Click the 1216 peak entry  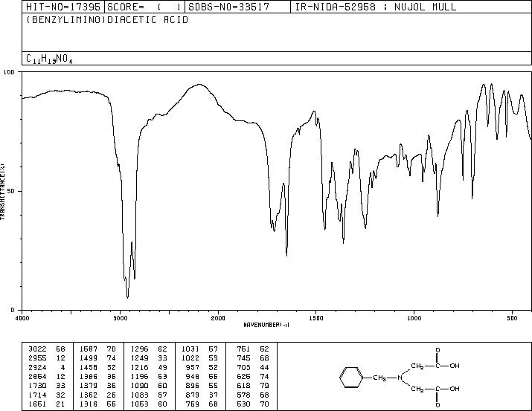[149, 367]
